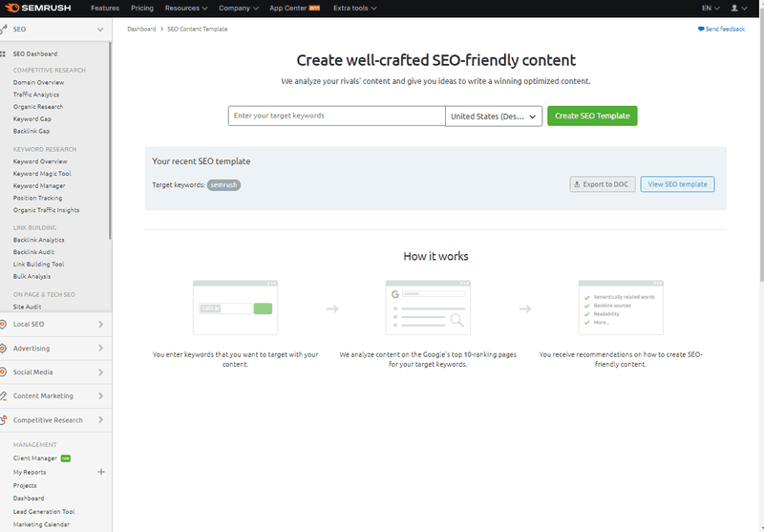Click the Create SEO Template button
This screenshot has width=764, height=532.
tap(592, 116)
